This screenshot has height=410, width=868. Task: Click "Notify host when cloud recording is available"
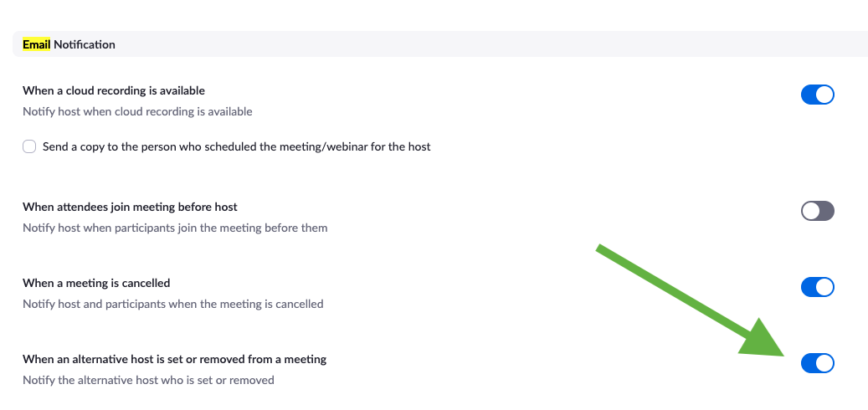pos(137,111)
